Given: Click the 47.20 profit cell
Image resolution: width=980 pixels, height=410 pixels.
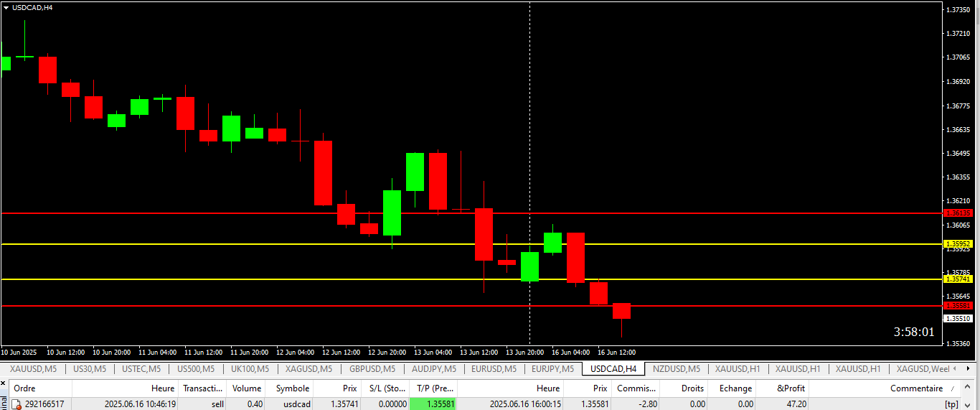Looking at the screenshot, I should tap(797, 404).
